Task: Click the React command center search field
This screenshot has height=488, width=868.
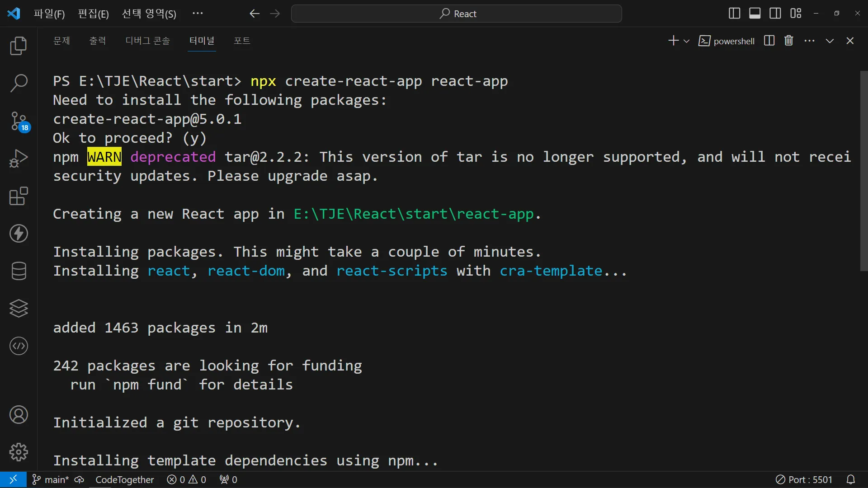Action: click(457, 14)
